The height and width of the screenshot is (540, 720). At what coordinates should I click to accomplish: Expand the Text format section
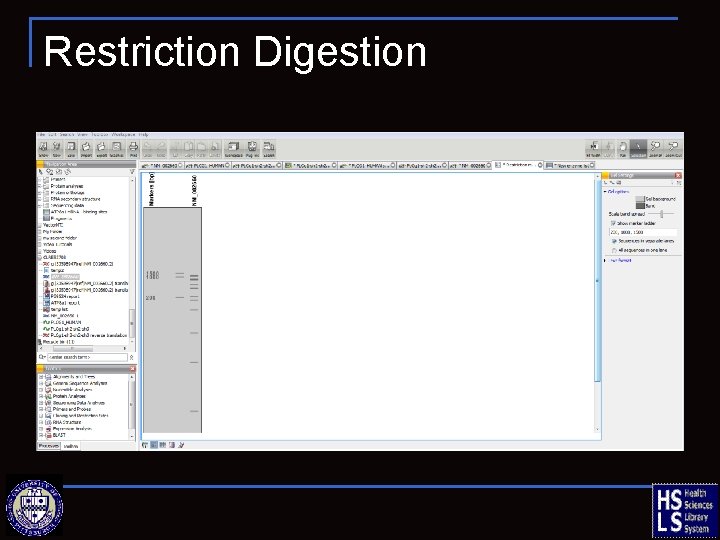point(605,260)
